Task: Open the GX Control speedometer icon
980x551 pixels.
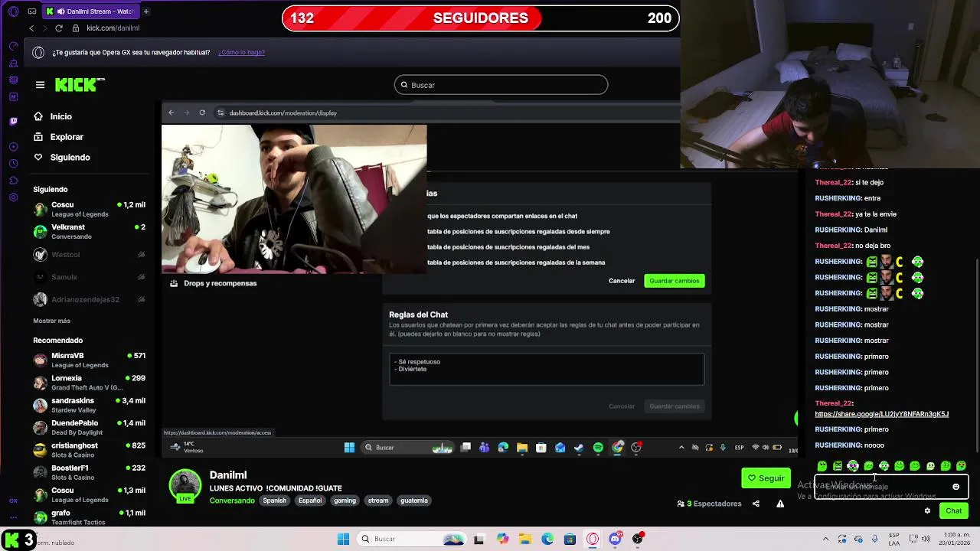Action: pos(13,46)
